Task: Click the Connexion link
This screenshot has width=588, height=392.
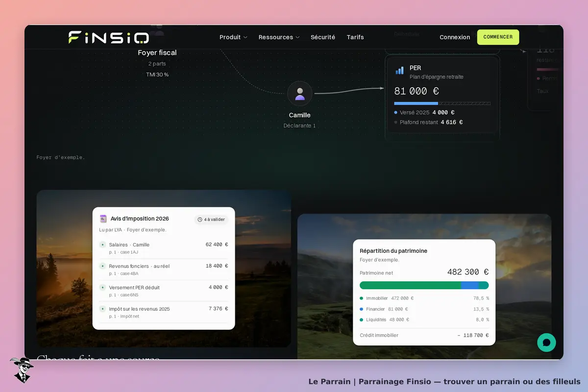Action: coord(455,37)
